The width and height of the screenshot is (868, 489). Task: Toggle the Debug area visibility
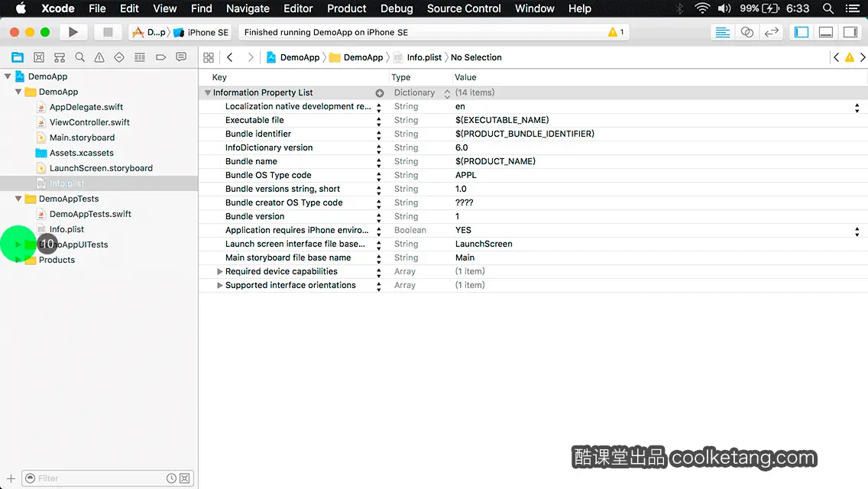coord(826,32)
